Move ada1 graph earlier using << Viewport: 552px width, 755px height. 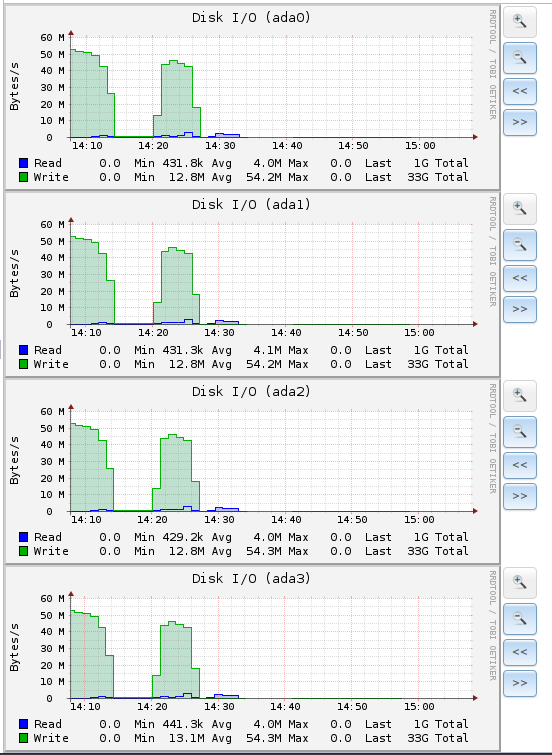[x=520, y=278]
